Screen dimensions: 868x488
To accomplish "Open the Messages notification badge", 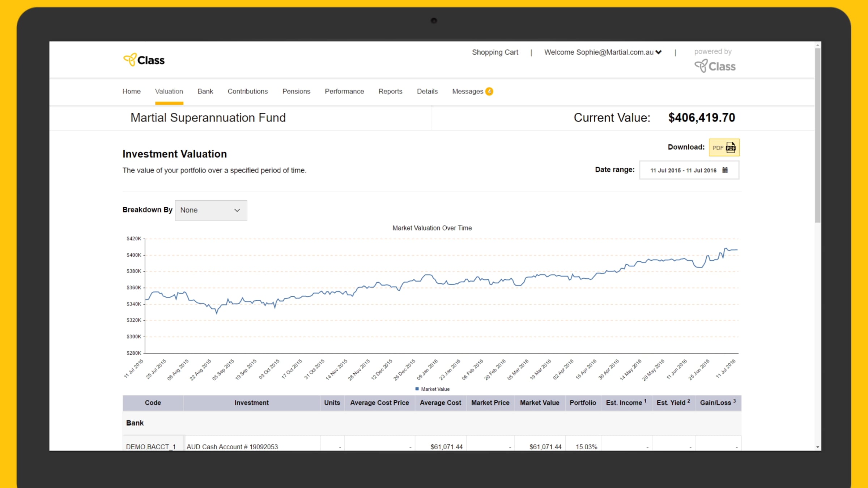I will [x=489, y=91].
